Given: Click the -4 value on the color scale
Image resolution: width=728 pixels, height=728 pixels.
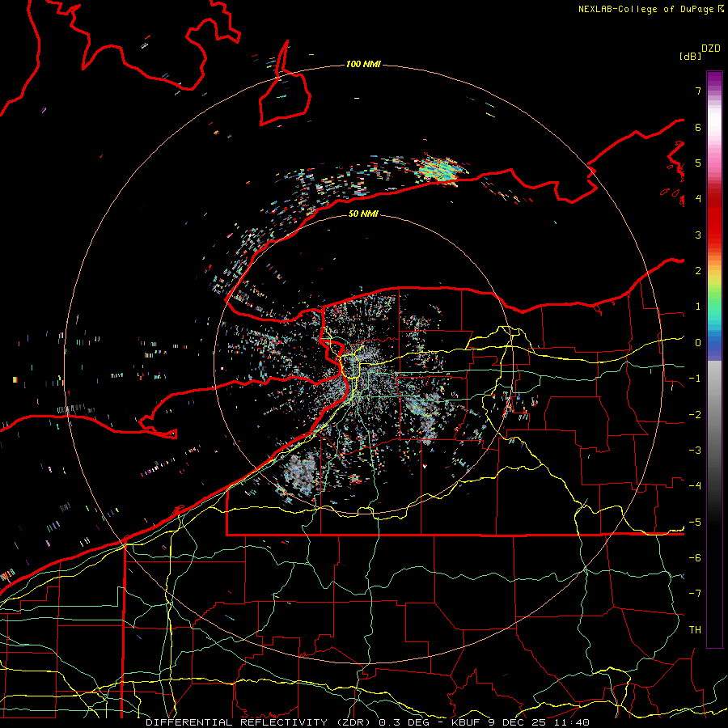Looking at the screenshot, I should pyautogui.click(x=695, y=486).
